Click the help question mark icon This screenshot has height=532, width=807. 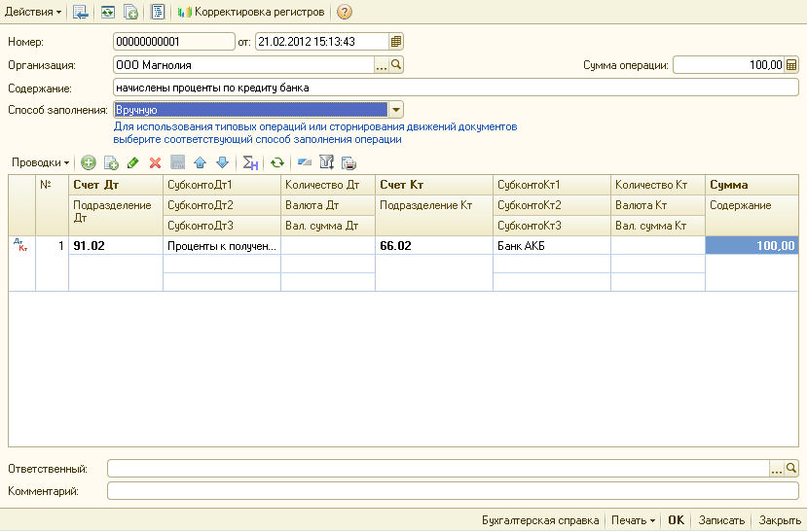coord(345,13)
